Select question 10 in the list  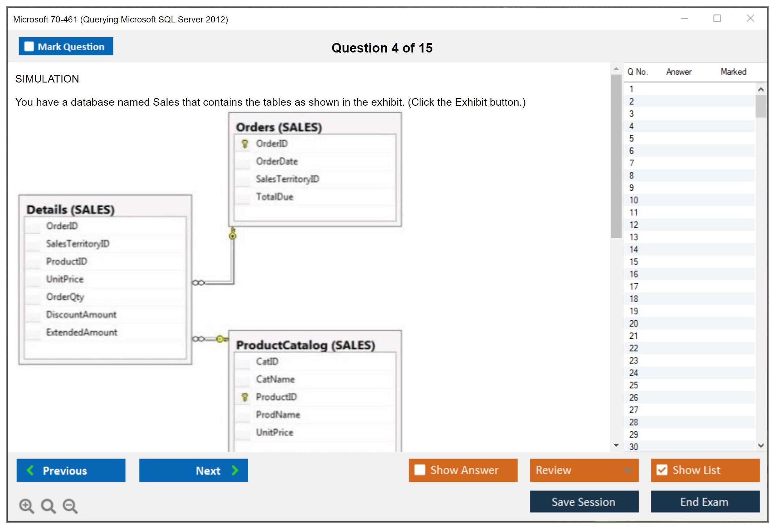click(x=634, y=200)
